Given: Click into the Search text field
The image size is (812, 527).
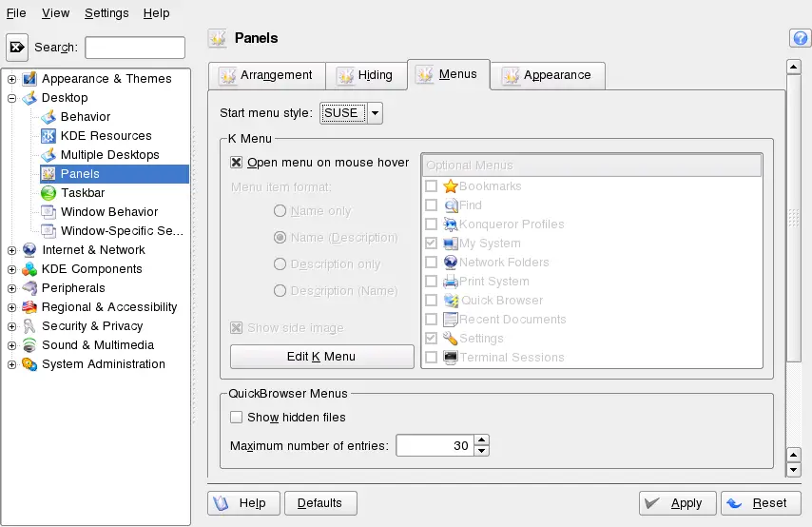Looking at the screenshot, I should pyautogui.click(x=135, y=48).
